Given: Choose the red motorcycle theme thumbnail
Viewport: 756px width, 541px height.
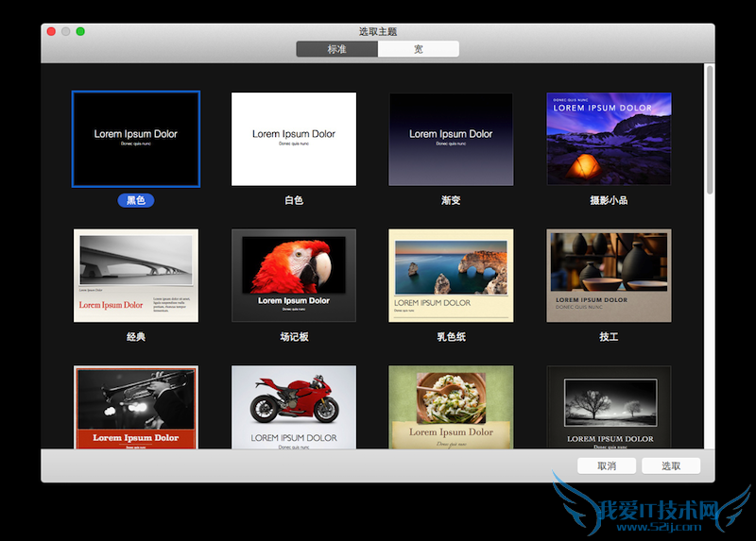Looking at the screenshot, I should point(294,407).
